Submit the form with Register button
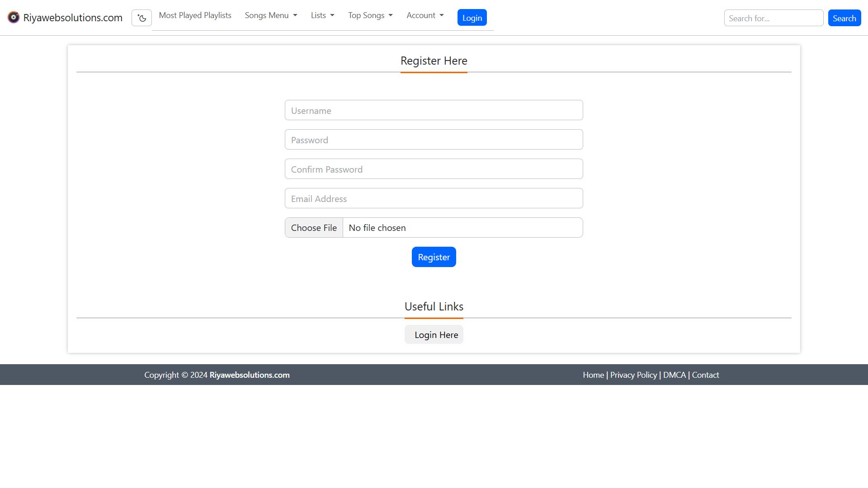 click(434, 257)
